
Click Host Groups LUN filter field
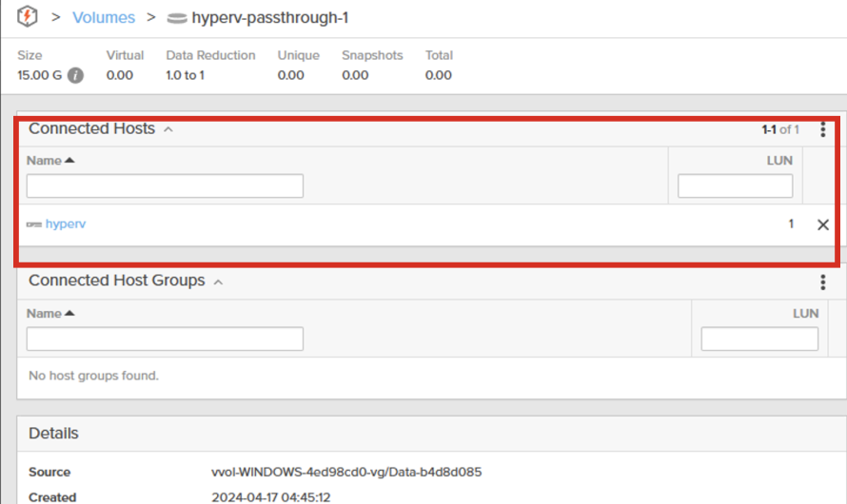point(758,339)
